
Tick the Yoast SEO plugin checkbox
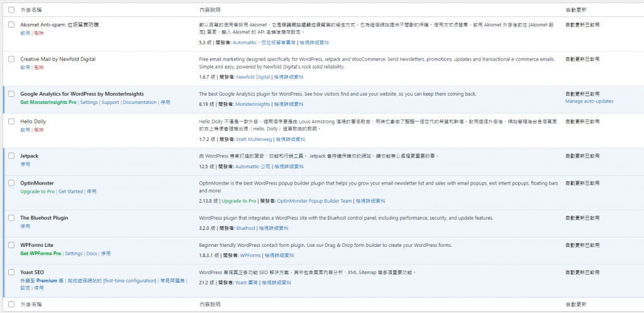click(11, 272)
